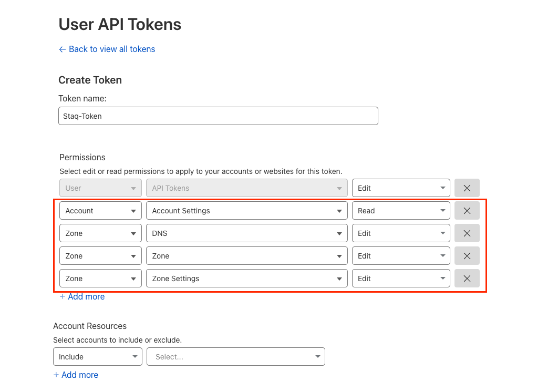Image resolution: width=558 pixels, height=392 pixels.
Task: Remove the User API Tokens permission row
Action: [467, 188]
